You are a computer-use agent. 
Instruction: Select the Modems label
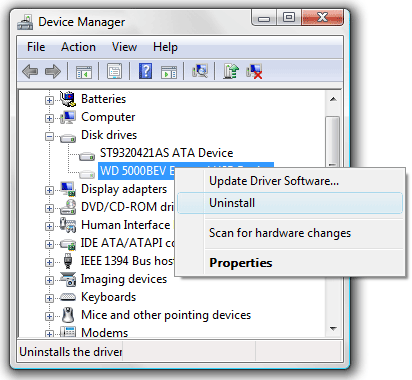tap(104, 332)
